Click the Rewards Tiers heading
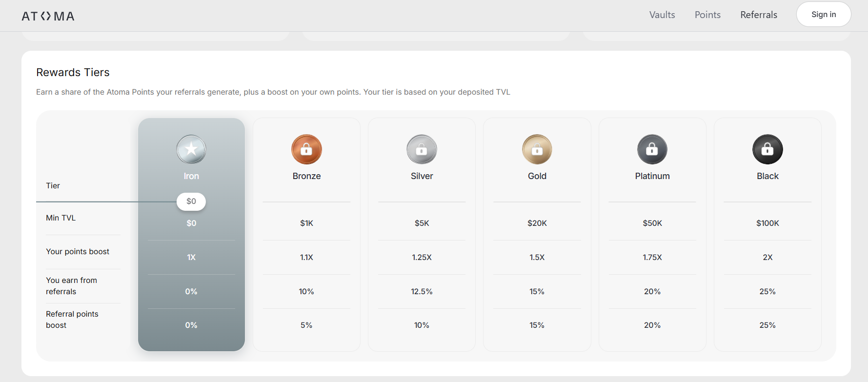868x382 pixels. pos(73,72)
